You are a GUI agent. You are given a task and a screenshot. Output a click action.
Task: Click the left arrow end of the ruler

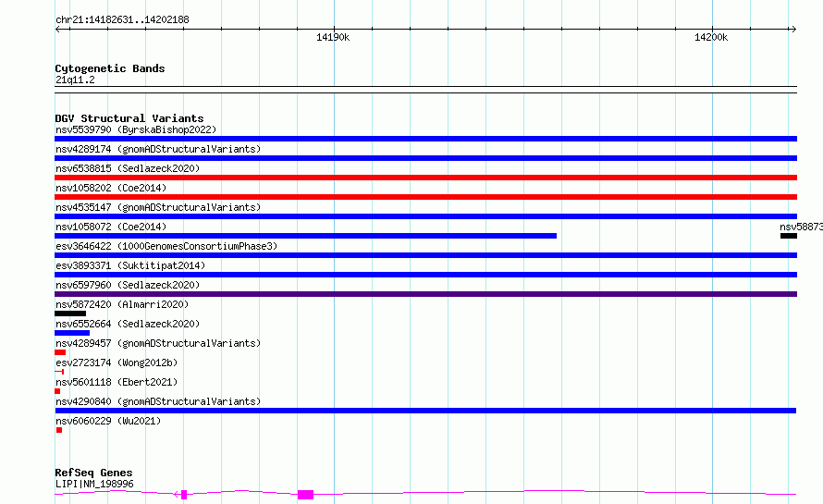pyautogui.click(x=57, y=29)
